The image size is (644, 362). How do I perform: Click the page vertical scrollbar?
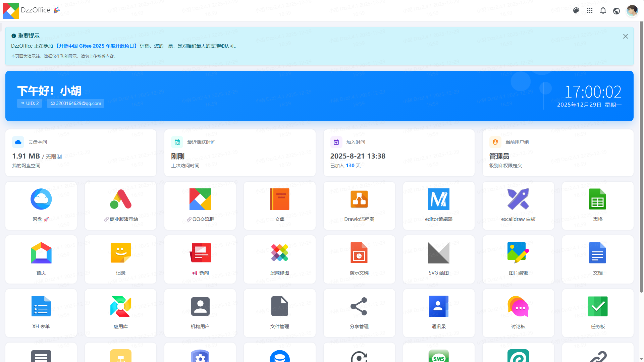(x=641, y=158)
